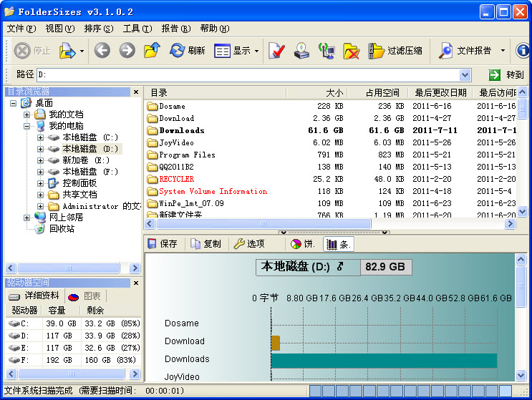Expand the 本地磁盘 (C:) tree node
The height and width of the screenshot is (400, 532).
(41, 137)
